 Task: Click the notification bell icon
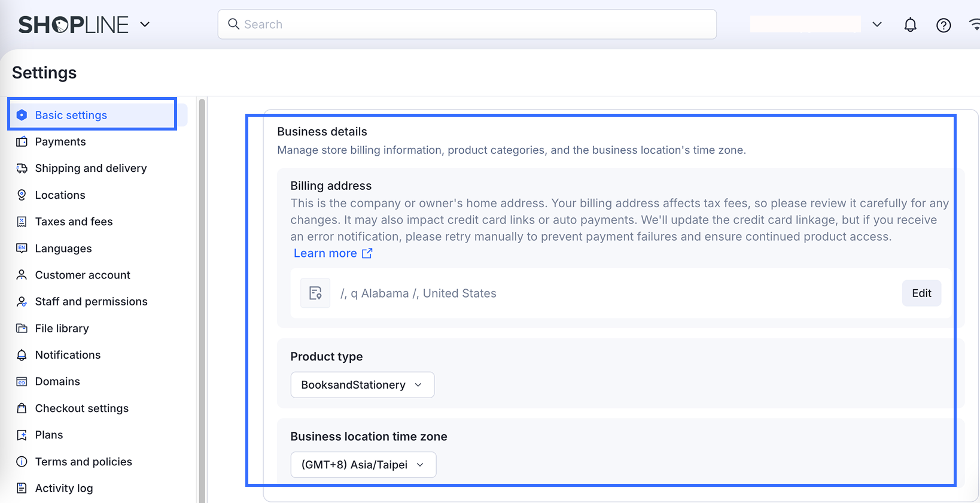[x=910, y=25]
